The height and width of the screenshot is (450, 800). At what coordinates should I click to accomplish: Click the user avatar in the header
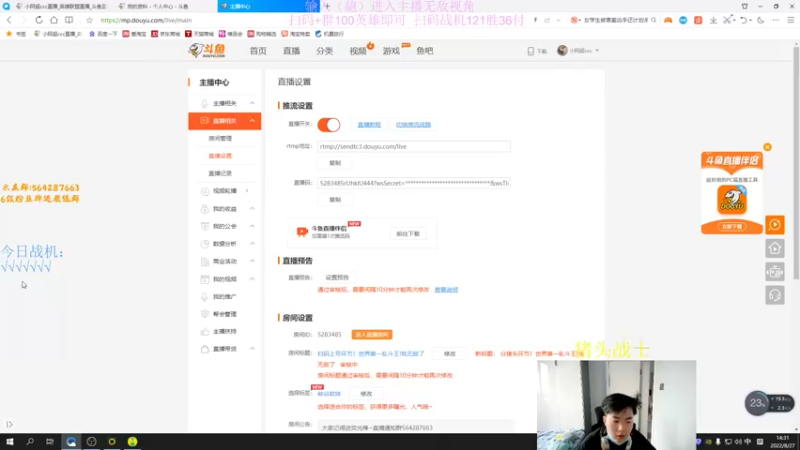click(x=562, y=51)
